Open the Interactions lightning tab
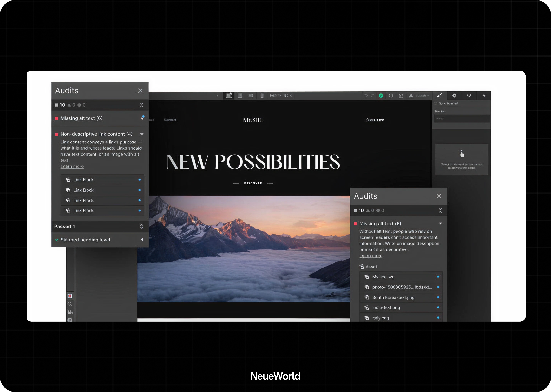This screenshot has width=551, height=392. click(484, 96)
